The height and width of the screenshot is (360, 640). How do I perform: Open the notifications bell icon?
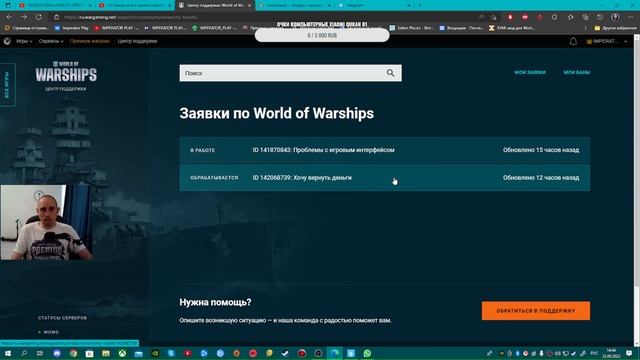click(573, 41)
